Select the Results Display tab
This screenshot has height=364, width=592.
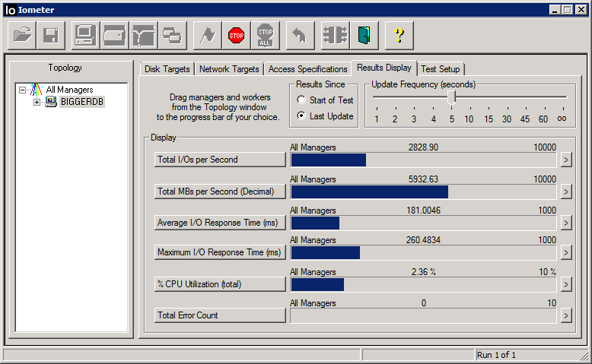pyautogui.click(x=384, y=68)
